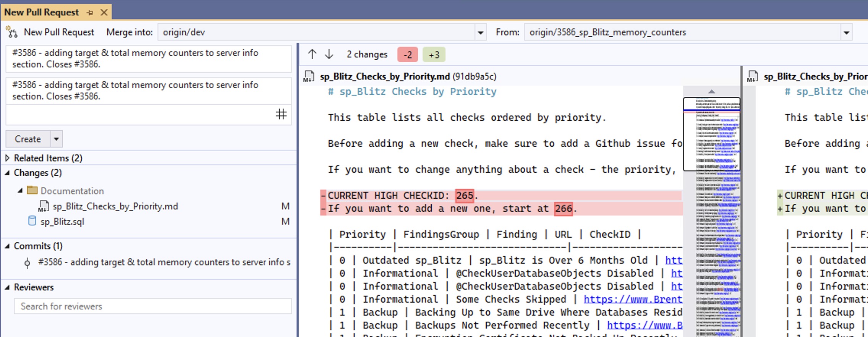Click the sp_Blitz.sql database file icon
868x337 pixels.
point(32,221)
